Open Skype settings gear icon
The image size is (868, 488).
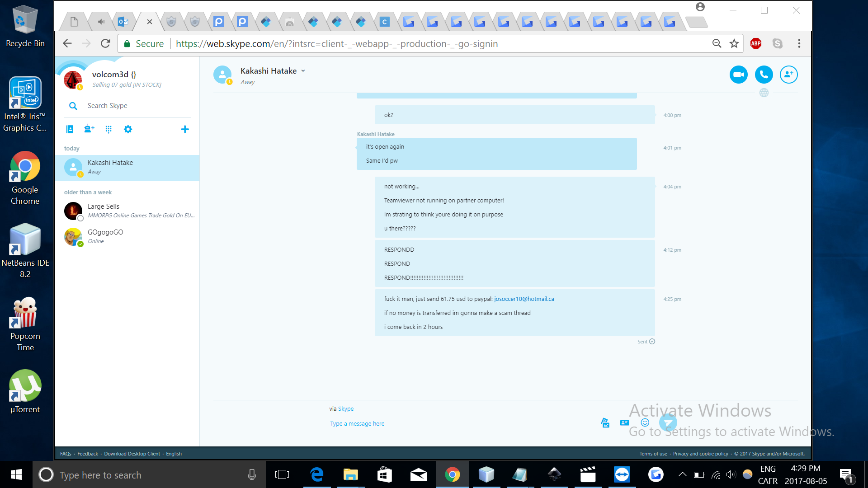128,129
